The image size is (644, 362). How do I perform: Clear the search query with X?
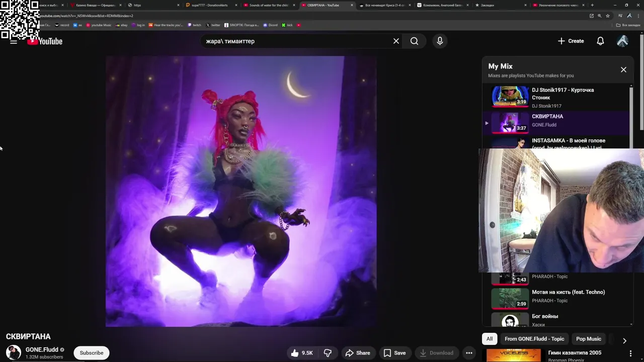pos(396,41)
